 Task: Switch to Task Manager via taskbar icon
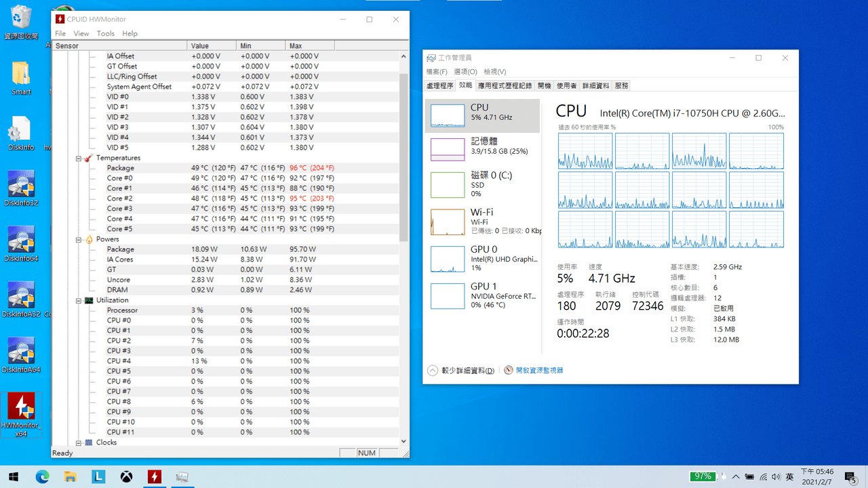[182, 476]
